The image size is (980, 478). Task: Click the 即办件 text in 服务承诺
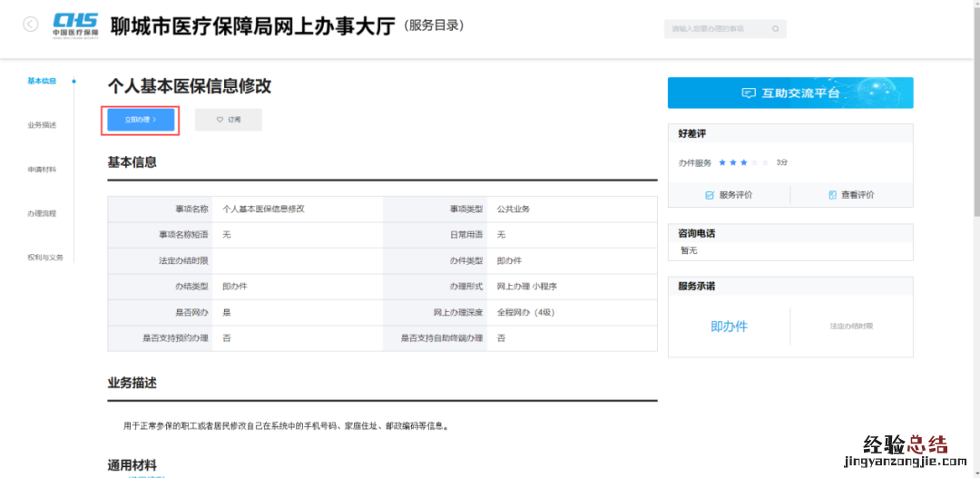tap(729, 327)
